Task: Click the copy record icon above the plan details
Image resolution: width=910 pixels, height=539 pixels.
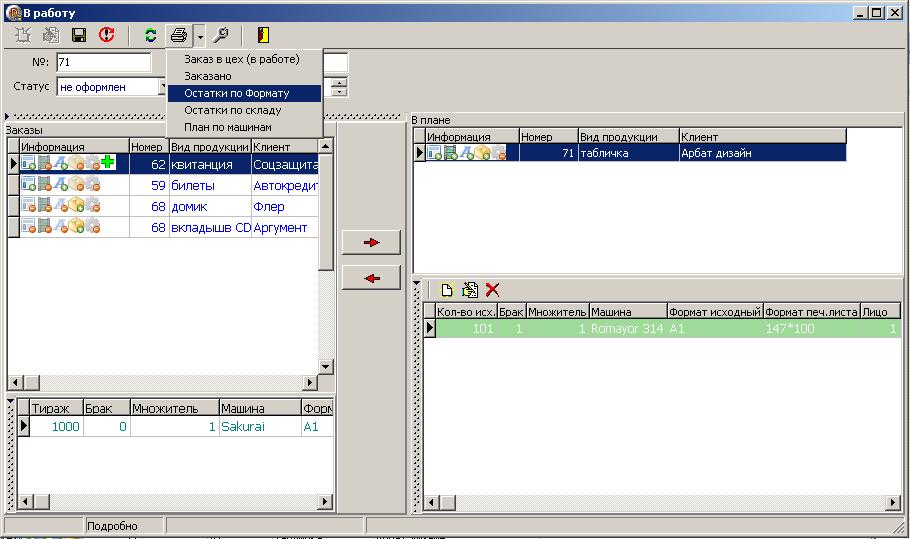Action: pos(470,290)
